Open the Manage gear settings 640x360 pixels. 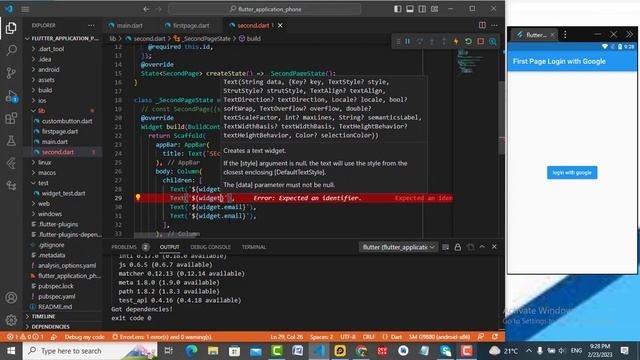tap(11, 320)
